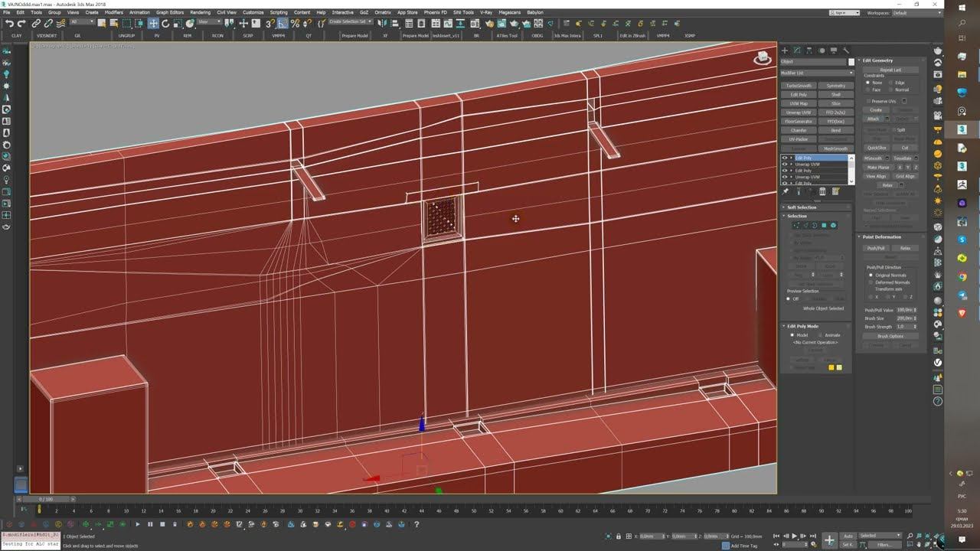Activate the Select and Rotate tool
This screenshot has width=980, height=551.
tap(165, 24)
